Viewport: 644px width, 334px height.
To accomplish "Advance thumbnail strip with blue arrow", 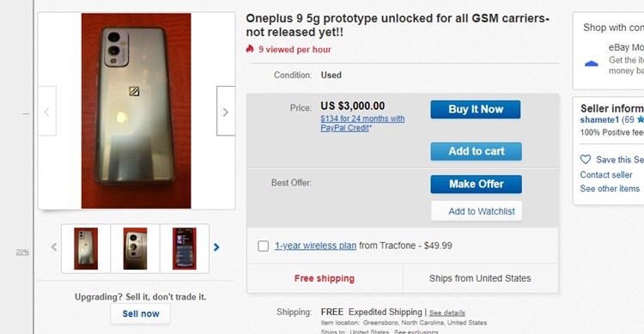I will 216,247.
